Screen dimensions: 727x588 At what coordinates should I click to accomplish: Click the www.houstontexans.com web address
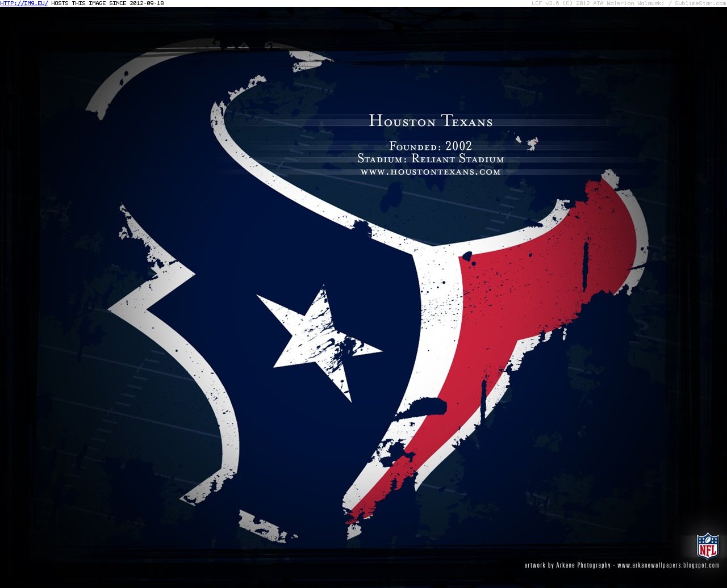pos(431,171)
